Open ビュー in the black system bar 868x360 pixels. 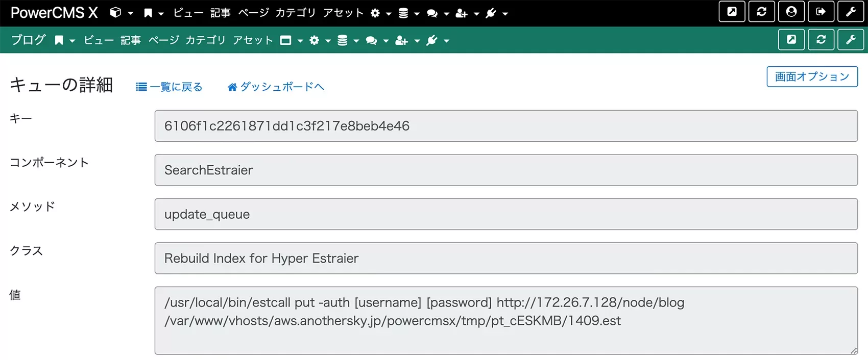point(188,13)
